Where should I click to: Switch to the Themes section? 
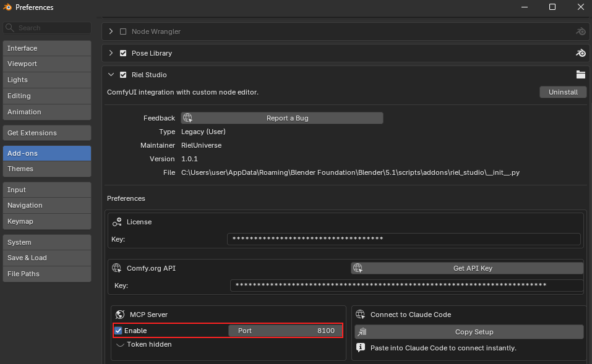pyautogui.click(x=47, y=169)
